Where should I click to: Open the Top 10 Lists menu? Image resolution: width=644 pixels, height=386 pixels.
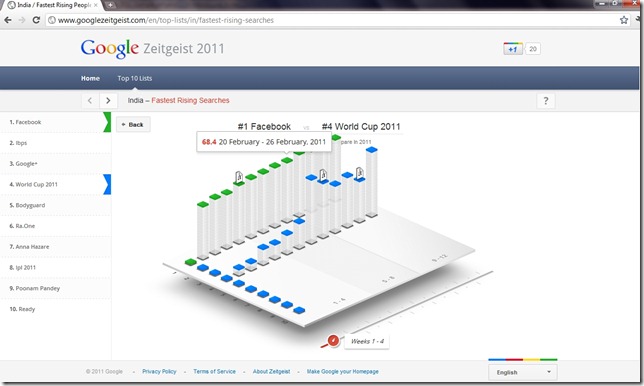tap(135, 78)
